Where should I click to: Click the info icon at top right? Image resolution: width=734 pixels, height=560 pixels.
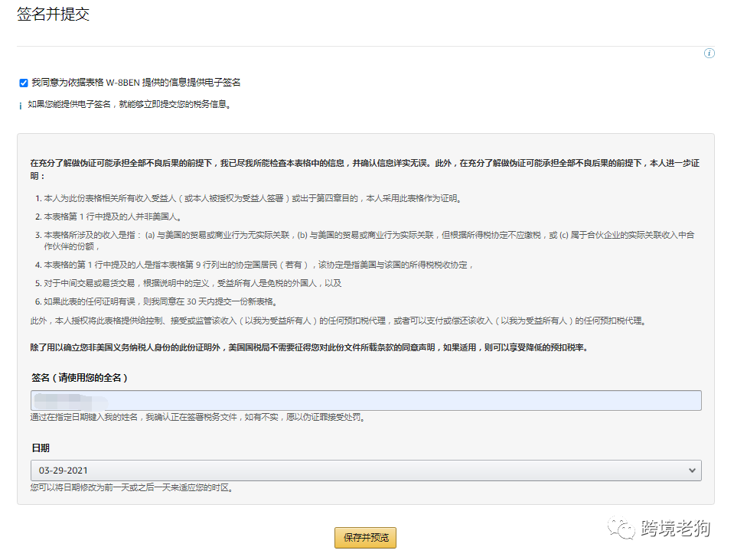(x=710, y=54)
